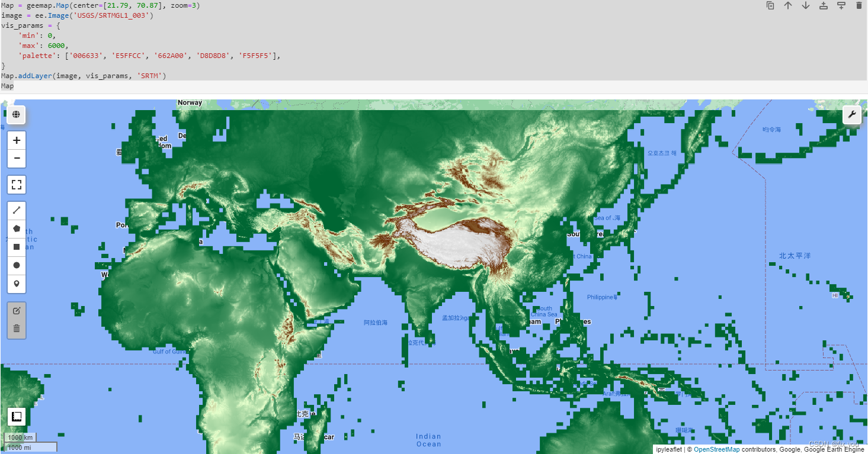This screenshot has width=868, height=454.
Task: Select the draw circle tool
Action: click(17, 265)
